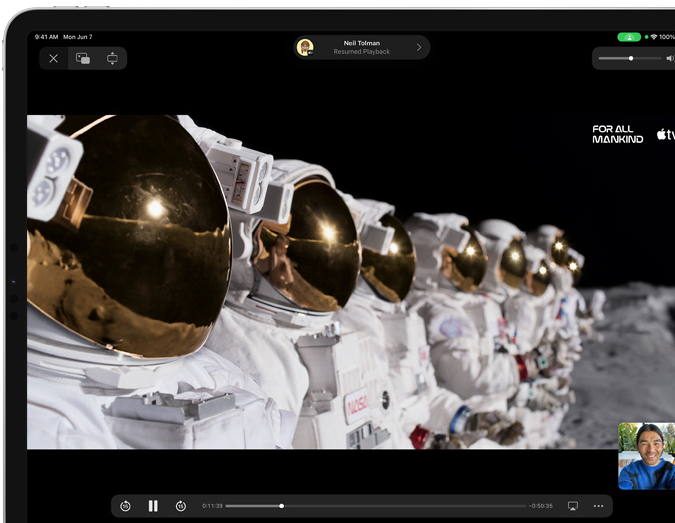The image size is (675, 523).
Task: Enable picture-in-picture mode
Action: pos(83,59)
